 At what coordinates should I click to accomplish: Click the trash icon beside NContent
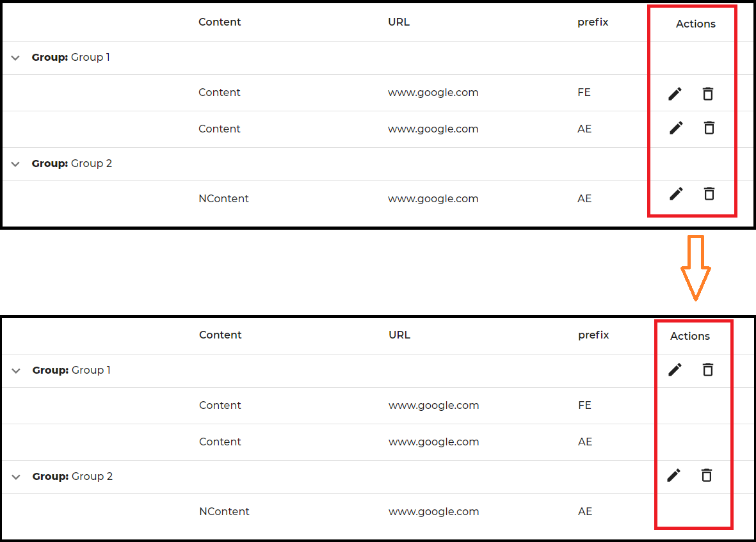point(709,194)
